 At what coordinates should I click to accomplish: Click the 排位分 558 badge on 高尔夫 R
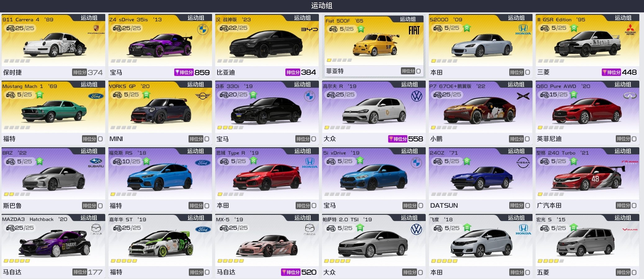tap(406, 139)
